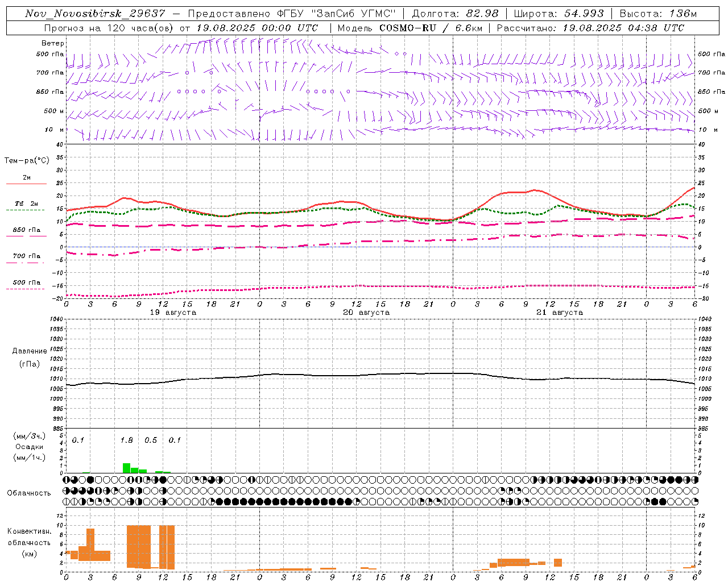Select the computed time 19.08.2025 04:38 UTC
The width and height of the screenshot is (728, 582).
pos(623,28)
